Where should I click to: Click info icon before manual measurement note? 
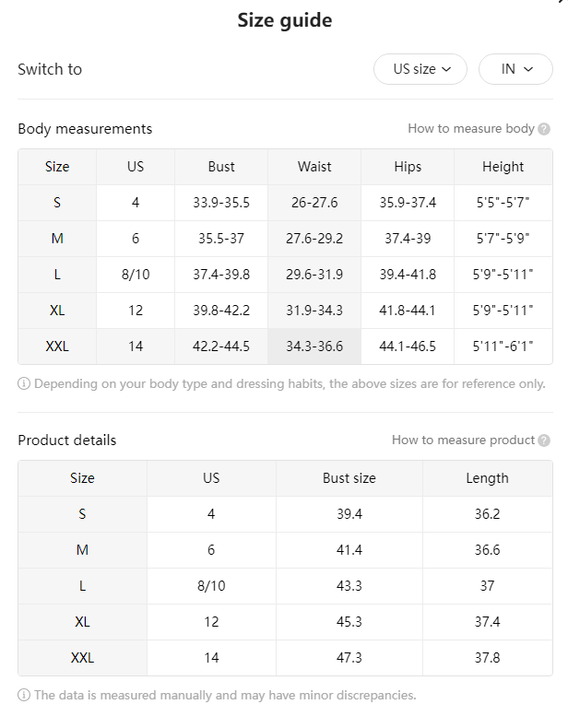tap(24, 695)
